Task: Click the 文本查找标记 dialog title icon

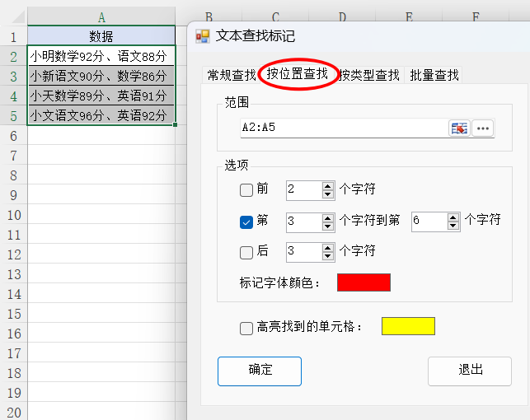Action: pyautogui.click(x=202, y=36)
